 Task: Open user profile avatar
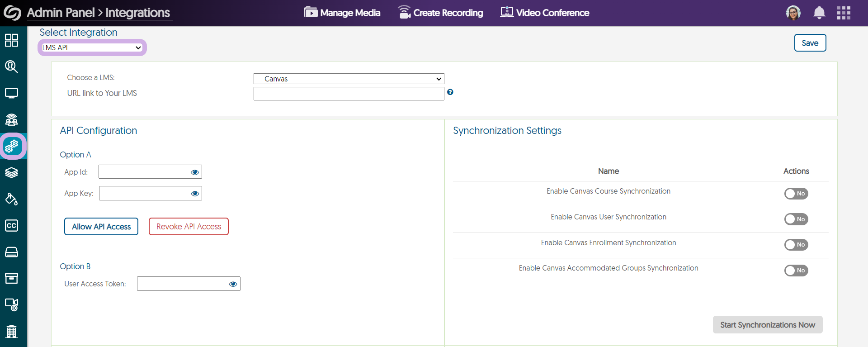coord(793,13)
